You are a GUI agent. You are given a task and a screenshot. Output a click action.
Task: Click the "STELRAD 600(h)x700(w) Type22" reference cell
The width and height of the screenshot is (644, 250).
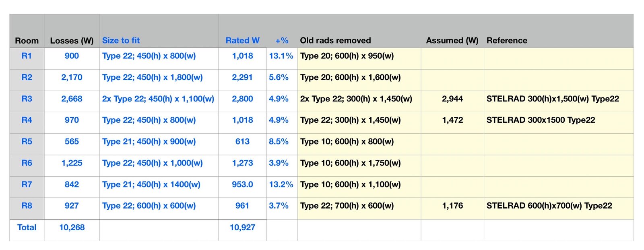point(549,206)
